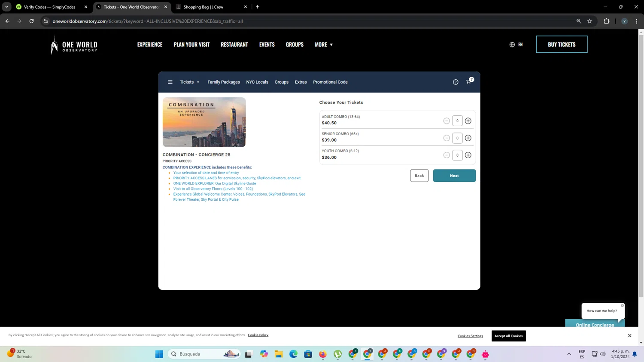Click the One World Observatory logo

point(74,45)
